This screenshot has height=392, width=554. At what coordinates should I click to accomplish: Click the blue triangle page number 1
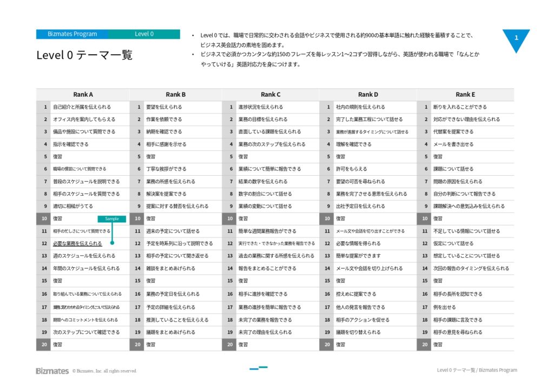(x=516, y=38)
